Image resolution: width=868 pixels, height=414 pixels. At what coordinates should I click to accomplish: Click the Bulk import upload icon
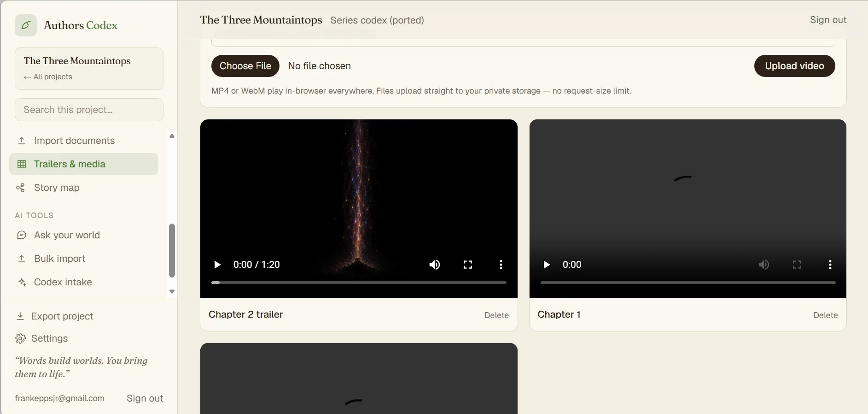pos(22,259)
